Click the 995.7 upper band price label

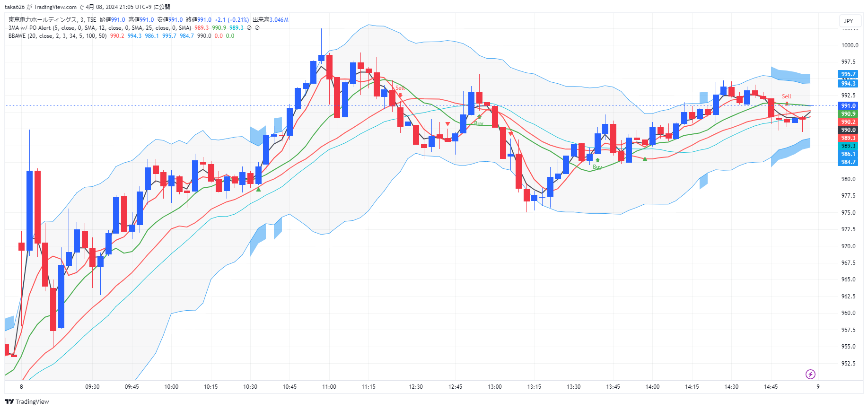(848, 74)
